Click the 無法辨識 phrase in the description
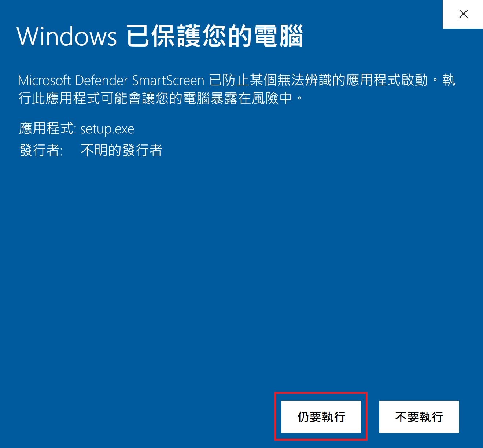This screenshot has height=448, width=483. (304, 80)
